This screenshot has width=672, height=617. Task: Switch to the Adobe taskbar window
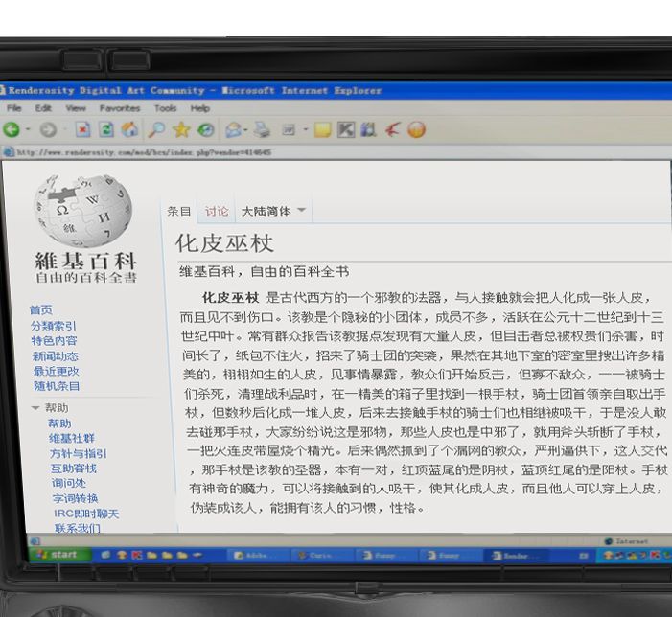click(x=257, y=556)
